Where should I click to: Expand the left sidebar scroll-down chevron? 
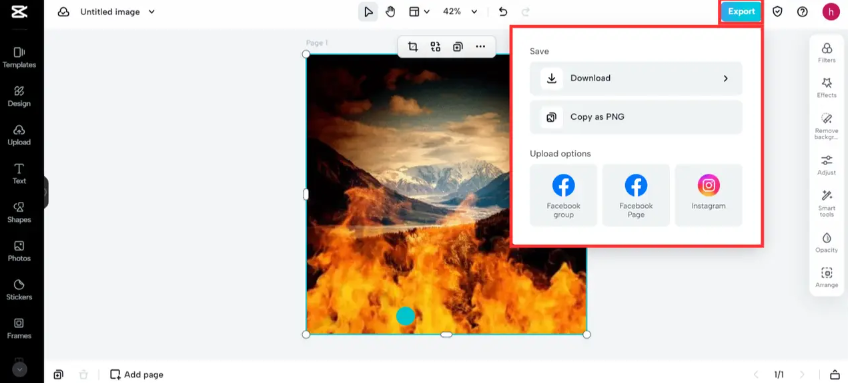[19, 369]
